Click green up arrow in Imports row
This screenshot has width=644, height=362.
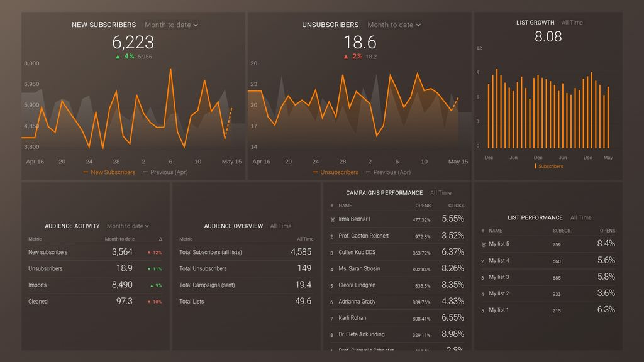coord(152,285)
